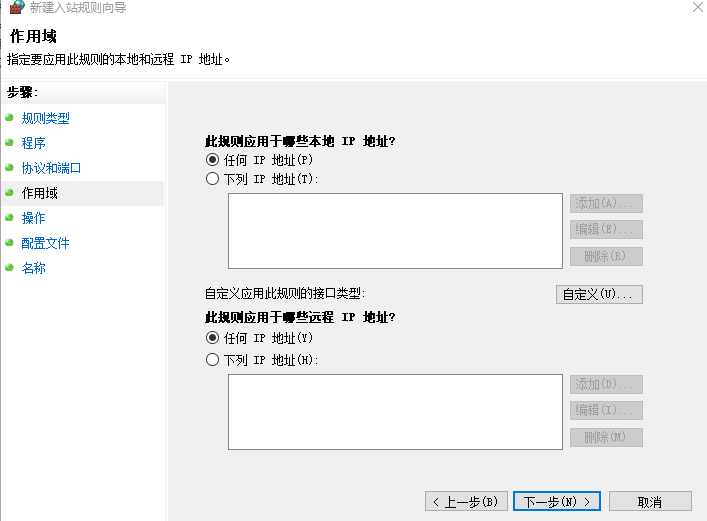Go back with 上一步(B) button
The height and width of the screenshot is (521, 707).
point(466,501)
